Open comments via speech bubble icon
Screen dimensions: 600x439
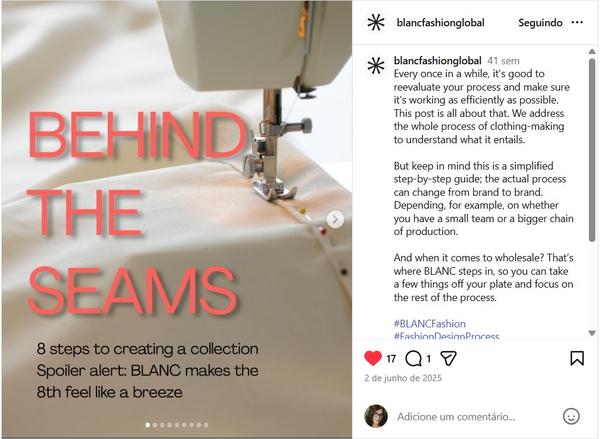pos(413,359)
